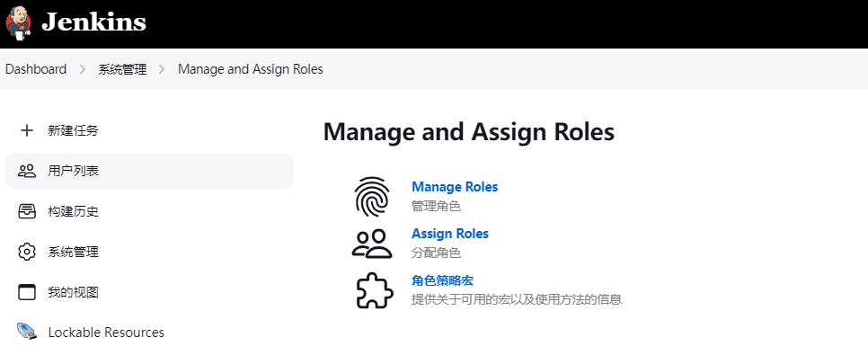Click the plus icon for 新建任务

[x=27, y=130]
